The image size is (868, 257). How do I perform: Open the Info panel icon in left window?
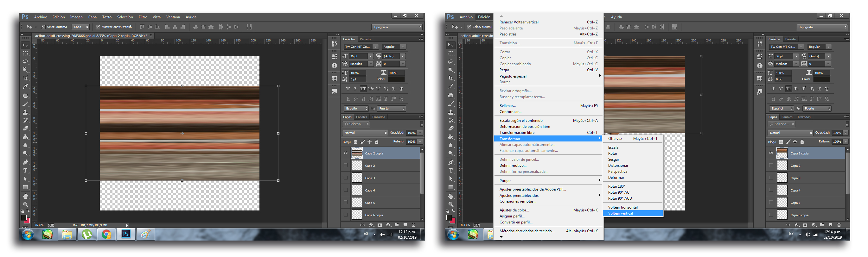tap(334, 66)
